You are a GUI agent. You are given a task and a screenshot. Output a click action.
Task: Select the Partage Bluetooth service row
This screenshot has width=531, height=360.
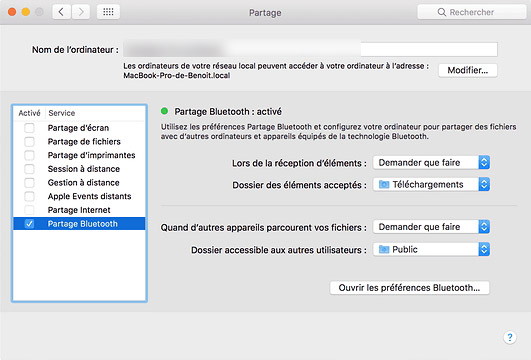(79, 224)
